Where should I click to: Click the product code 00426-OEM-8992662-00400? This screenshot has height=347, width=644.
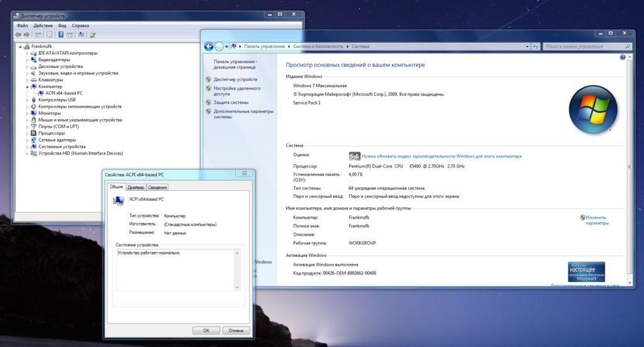pyautogui.click(x=350, y=273)
